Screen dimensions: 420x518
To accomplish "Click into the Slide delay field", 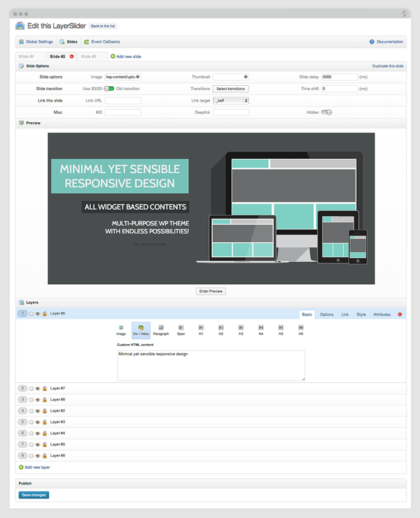I will [x=339, y=77].
